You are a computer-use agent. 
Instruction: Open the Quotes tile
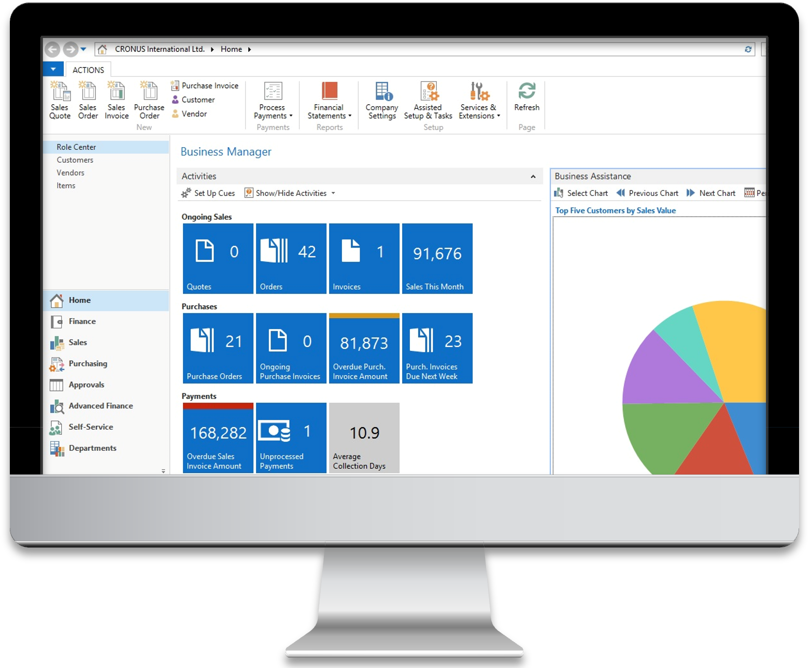tap(218, 259)
